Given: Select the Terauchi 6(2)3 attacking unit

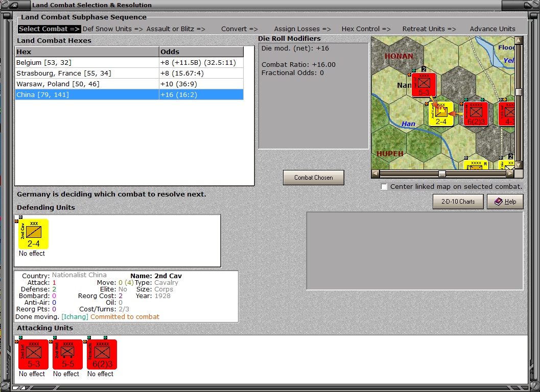Looking at the screenshot, I should click(x=102, y=354).
